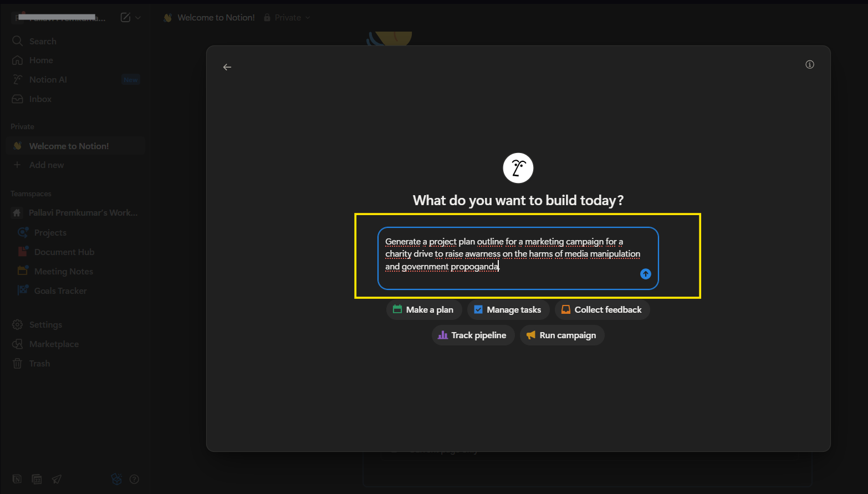
Task: Expand the Private sharing dropdown
Action: point(288,18)
